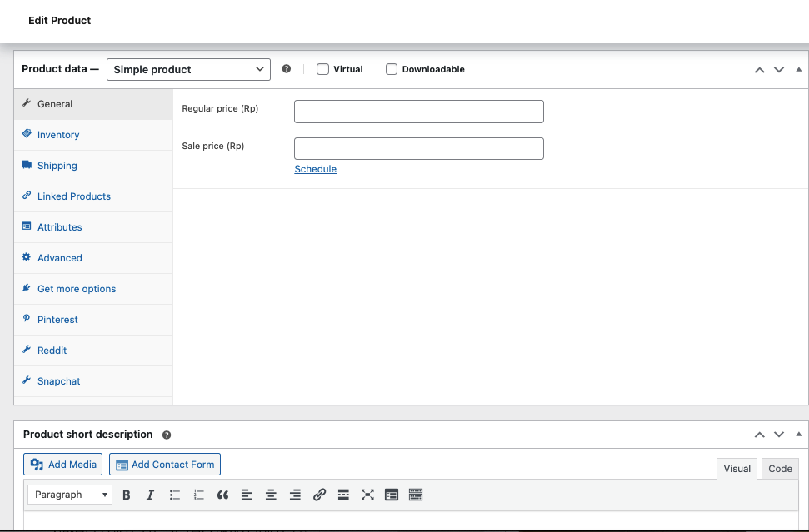Enter fullscreen distraction-free mode

tap(367, 495)
